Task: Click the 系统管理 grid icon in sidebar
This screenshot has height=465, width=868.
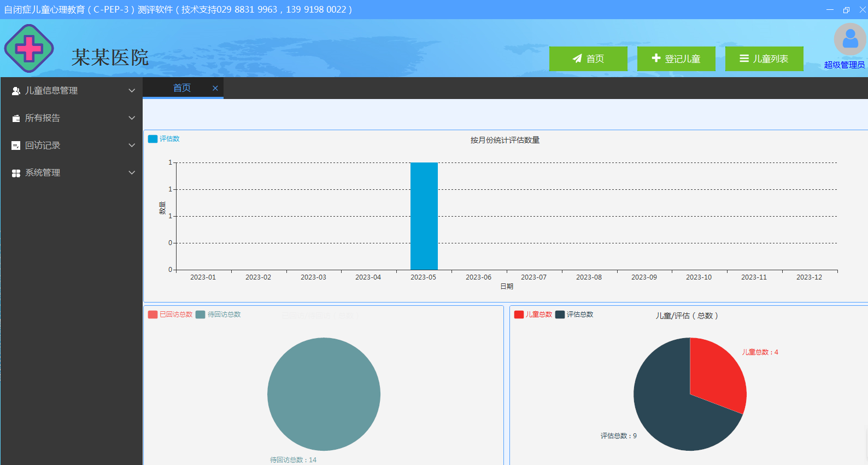Action: click(16, 173)
